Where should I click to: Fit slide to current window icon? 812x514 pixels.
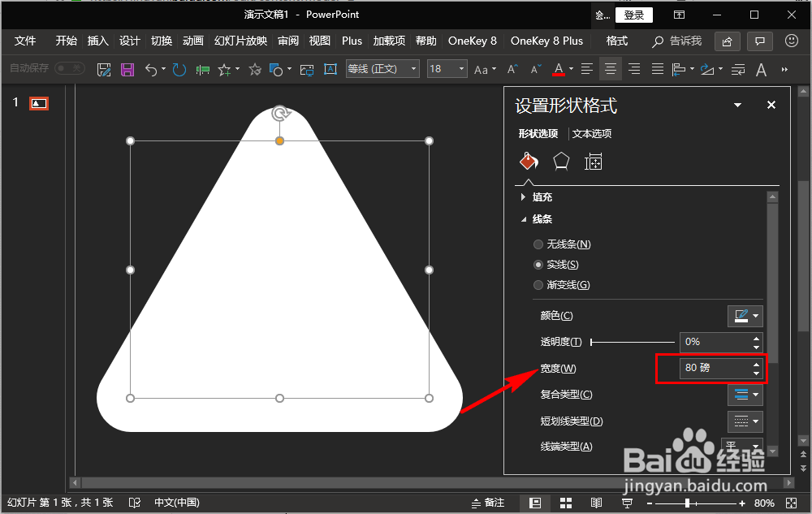[x=791, y=503]
